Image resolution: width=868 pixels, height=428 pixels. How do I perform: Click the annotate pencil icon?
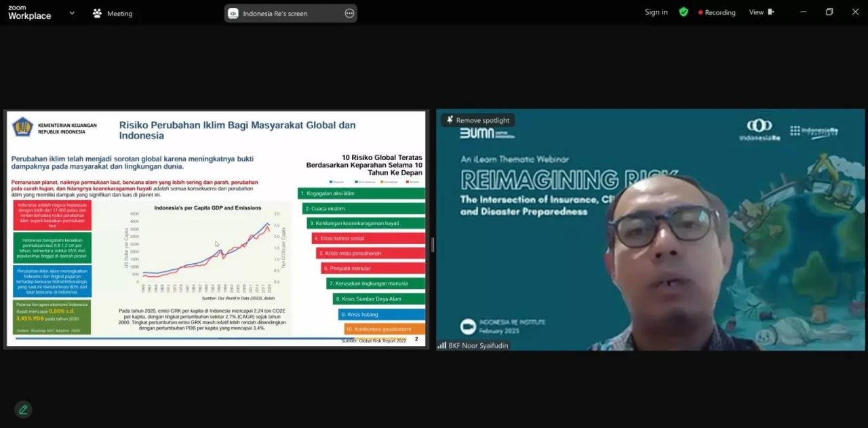click(23, 409)
